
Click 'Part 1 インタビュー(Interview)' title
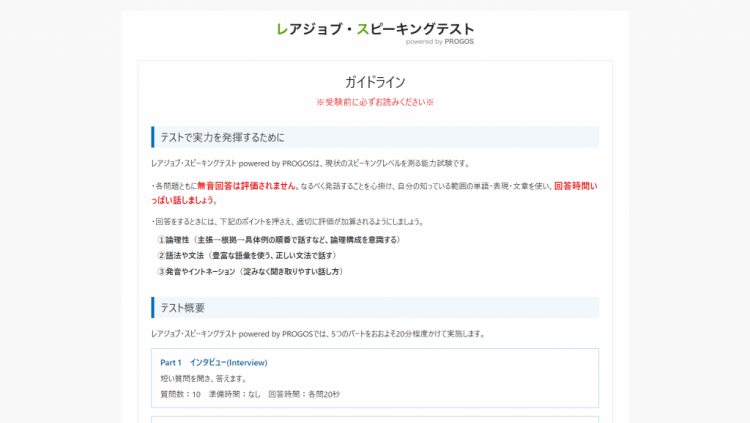pyautogui.click(x=214, y=363)
